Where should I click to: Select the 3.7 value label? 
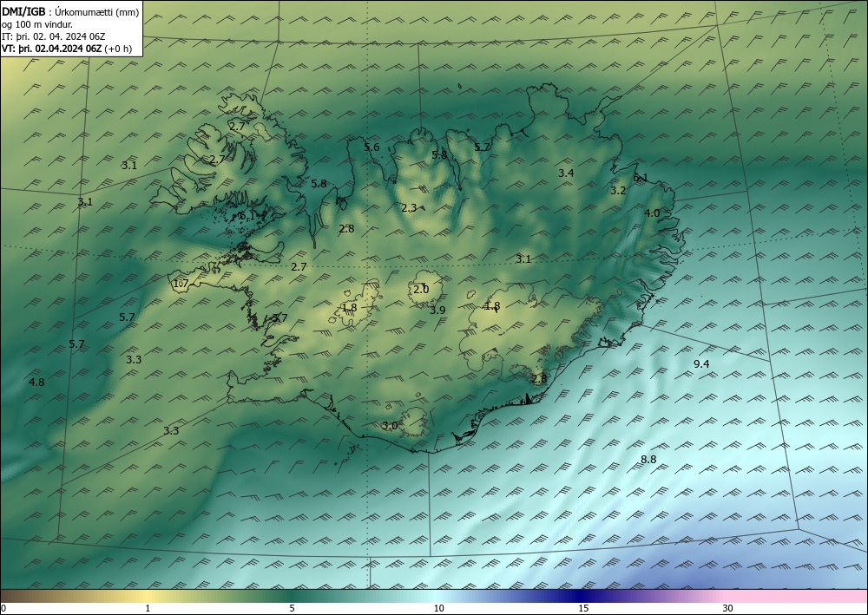click(x=279, y=318)
